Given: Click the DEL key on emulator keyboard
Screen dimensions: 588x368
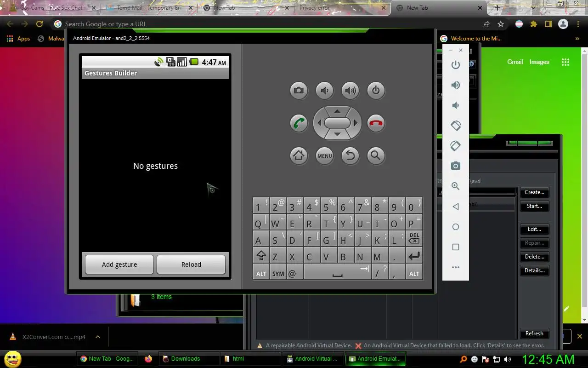Looking at the screenshot, I should pos(414,238).
